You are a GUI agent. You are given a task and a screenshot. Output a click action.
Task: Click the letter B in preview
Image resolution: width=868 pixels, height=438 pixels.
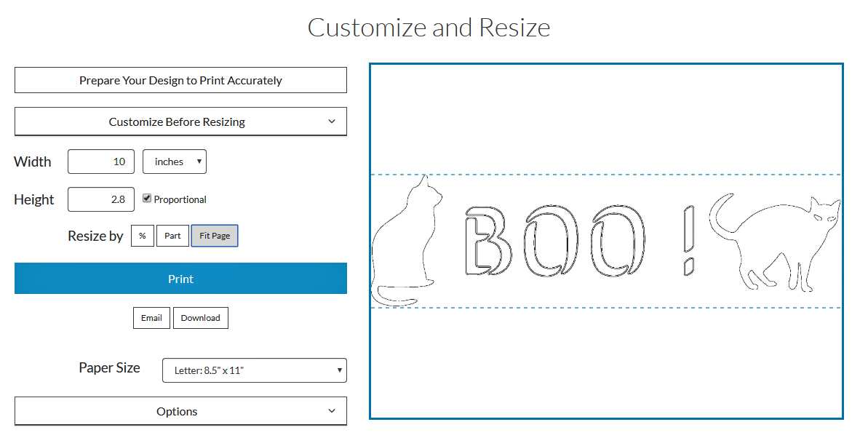click(x=487, y=241)
